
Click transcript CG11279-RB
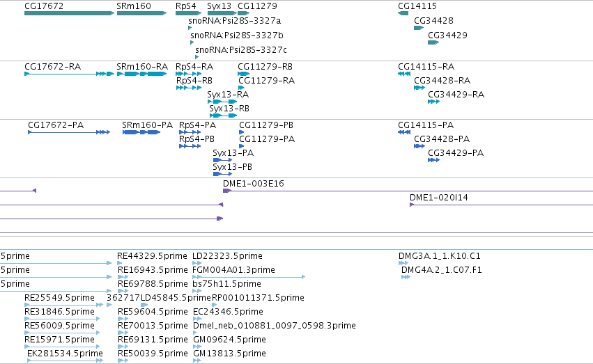265,67
